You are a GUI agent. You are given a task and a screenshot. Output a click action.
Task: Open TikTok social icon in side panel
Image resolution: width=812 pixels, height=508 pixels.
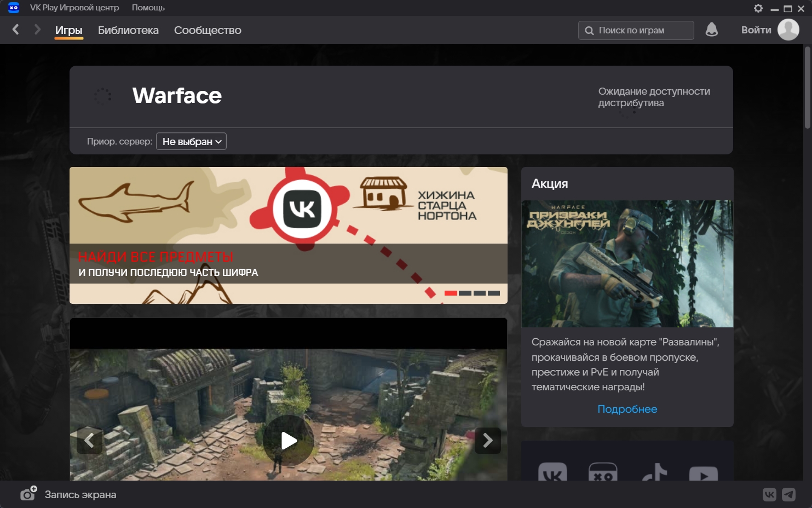(654, 473)
